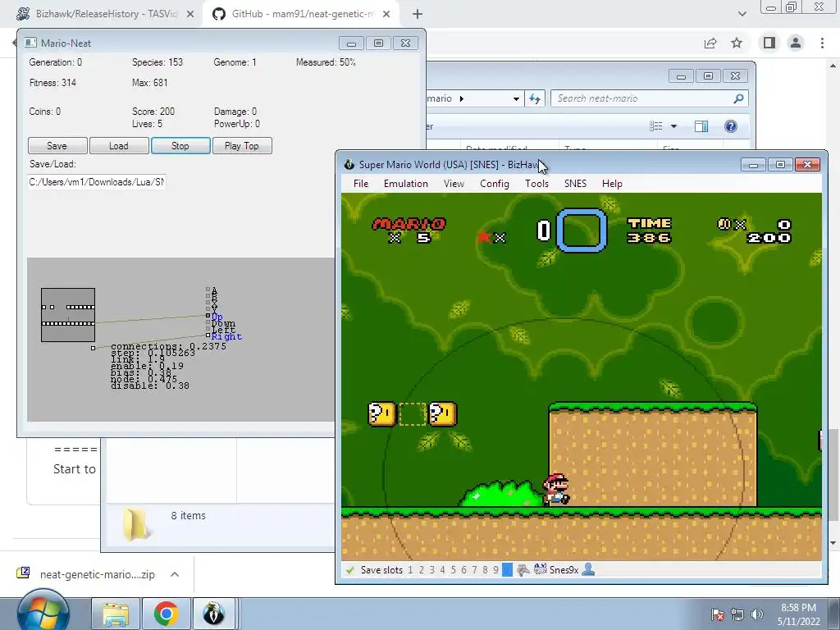The width and height of the screenshot is (840, 630).
Task: Open the File menu in BizHawk
Action: 361,184
